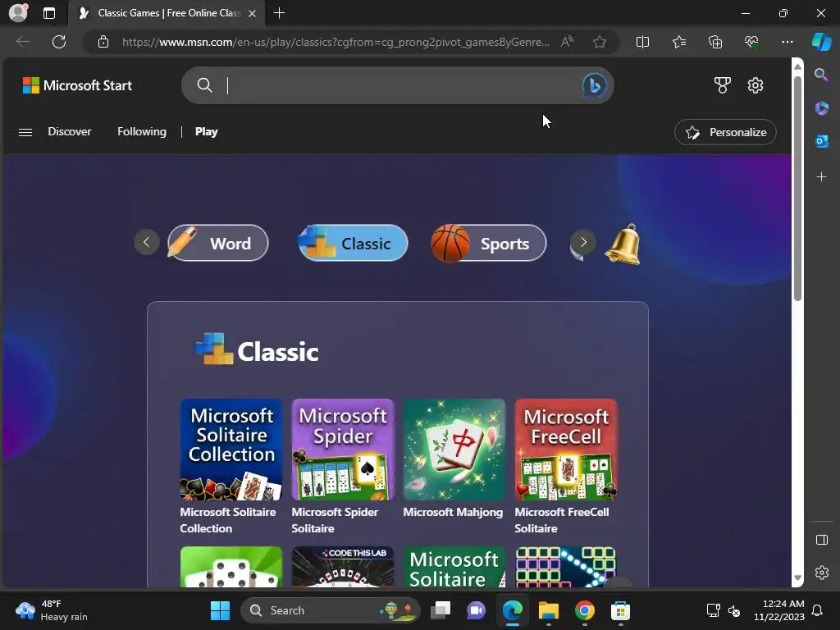This screenshot has width=840, height=630.
Task: Click the page vertical scrollbar thumb
Action: (797, 188)
